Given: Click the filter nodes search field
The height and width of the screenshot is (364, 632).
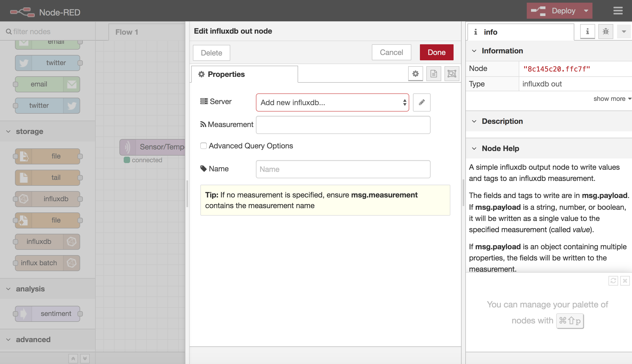Looking at the screenshot, I should pyautogui.click(x=48, y=31).
